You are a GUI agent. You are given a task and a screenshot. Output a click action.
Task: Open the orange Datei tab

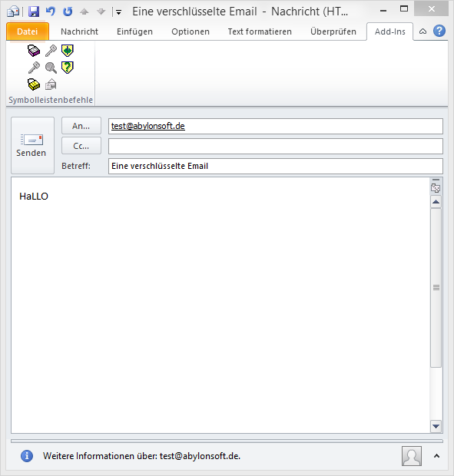28,31
